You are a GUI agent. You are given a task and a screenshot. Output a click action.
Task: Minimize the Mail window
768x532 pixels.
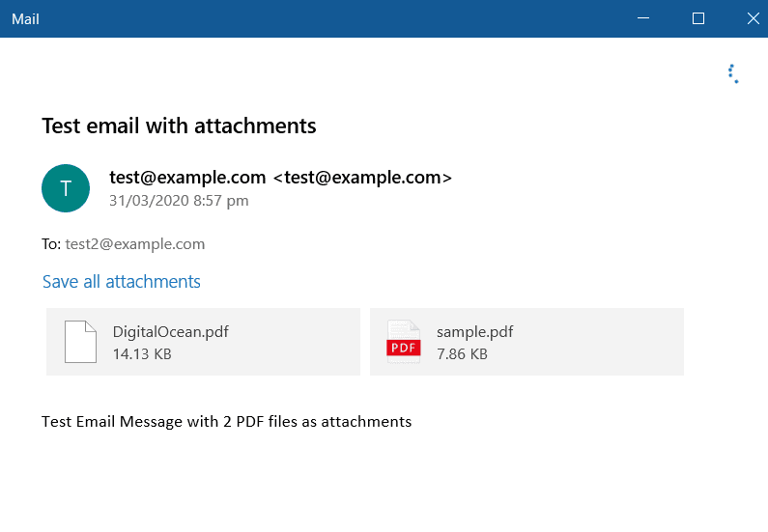point(644,18)
